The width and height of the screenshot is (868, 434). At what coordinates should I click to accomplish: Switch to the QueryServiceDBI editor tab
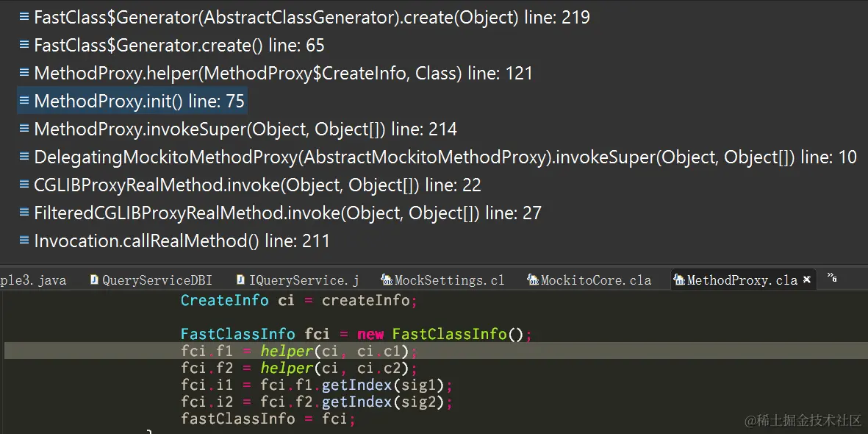pos(151,280)
